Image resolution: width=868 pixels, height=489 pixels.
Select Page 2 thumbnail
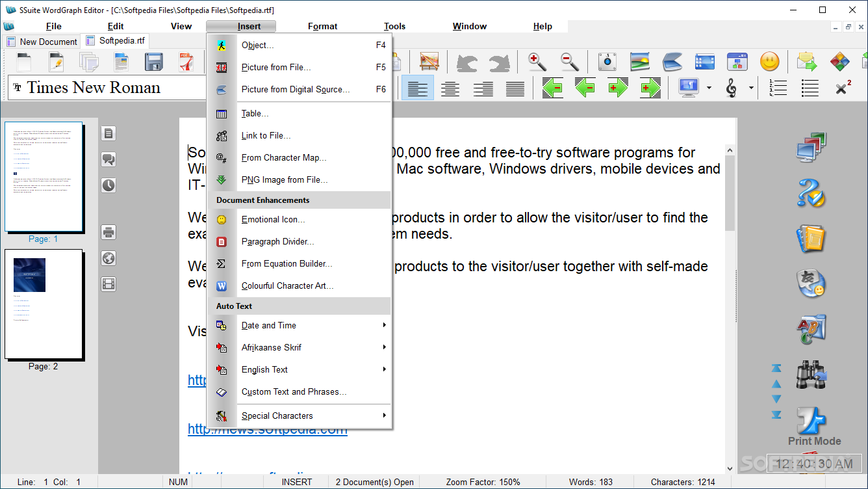pyautogui.click(x=44, y=304)
